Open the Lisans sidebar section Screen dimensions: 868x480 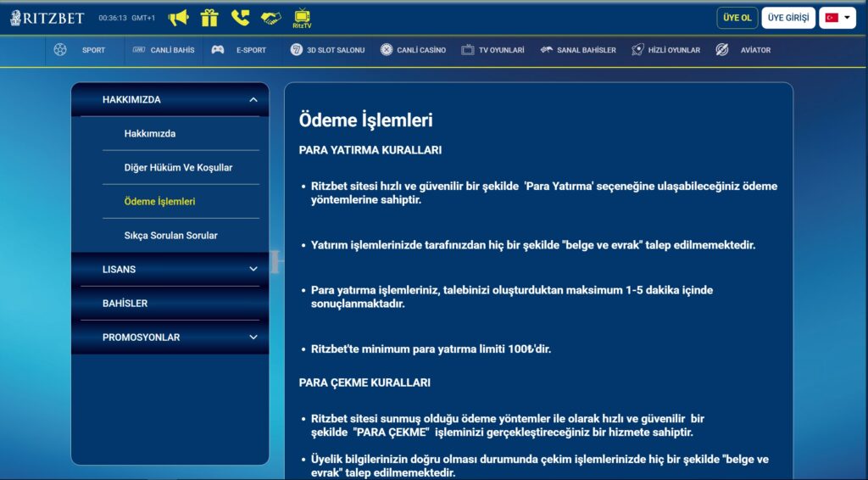pyautogui.click(x=170, y=269)
